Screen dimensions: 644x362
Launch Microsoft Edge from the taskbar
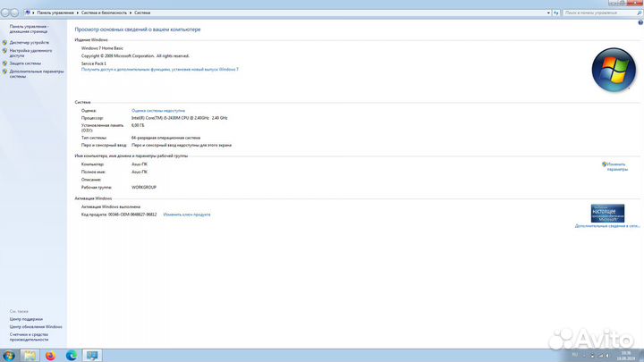72,355
